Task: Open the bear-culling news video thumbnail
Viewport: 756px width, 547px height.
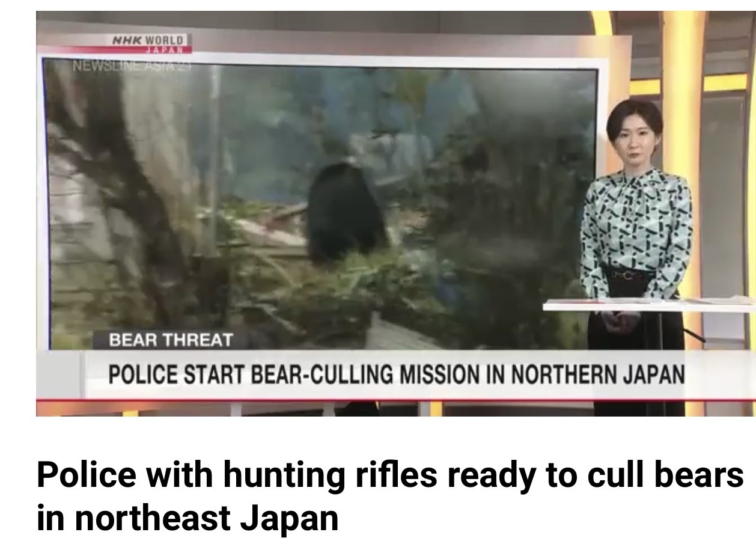Action: tap(395, 213)
